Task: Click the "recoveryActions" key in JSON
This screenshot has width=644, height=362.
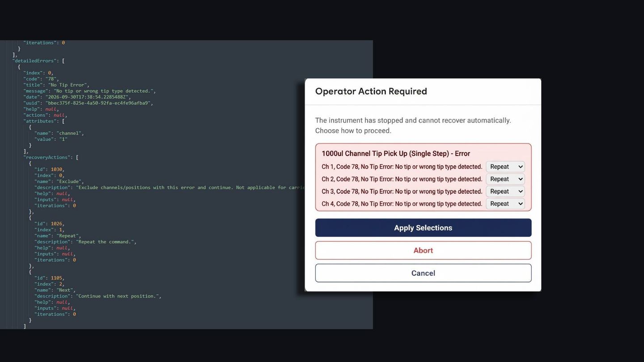Action: tap(47, 157)
